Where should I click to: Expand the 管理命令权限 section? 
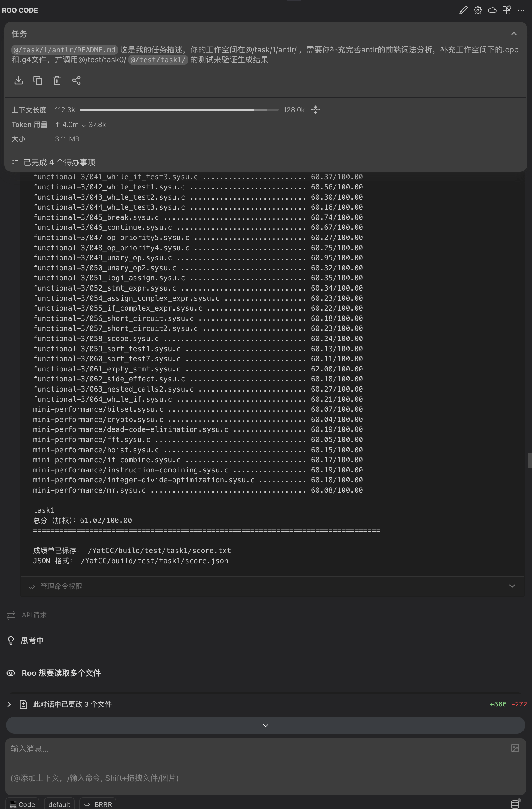[x=512, y=586]
